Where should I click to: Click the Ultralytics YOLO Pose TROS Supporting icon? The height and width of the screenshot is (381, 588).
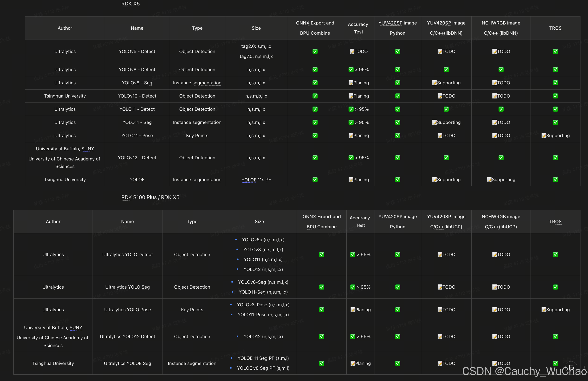543,310
